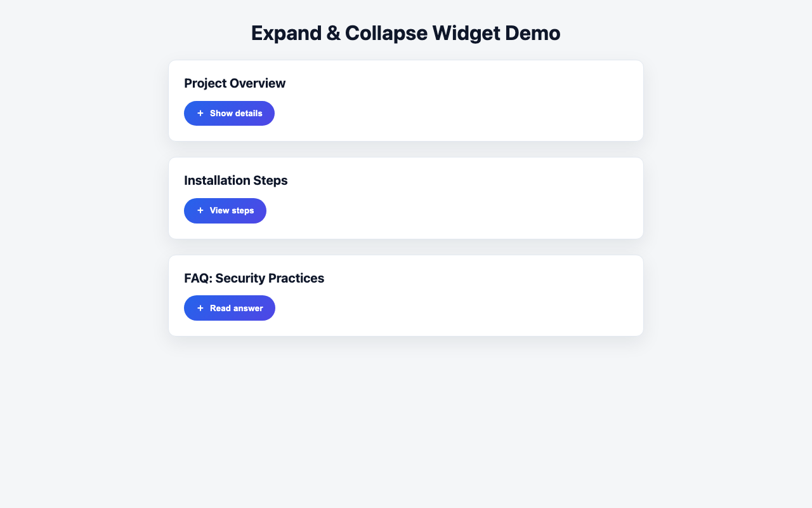Viewport: 812px width, 508px height.
Task: Click the Installation Steps heading
Action: 235,180
